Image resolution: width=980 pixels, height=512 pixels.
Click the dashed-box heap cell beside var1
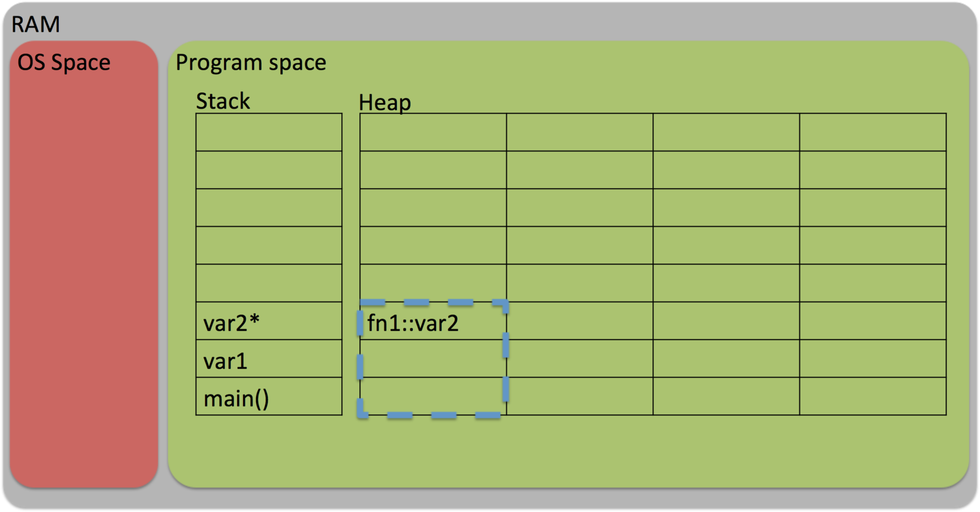pos(432,359)
